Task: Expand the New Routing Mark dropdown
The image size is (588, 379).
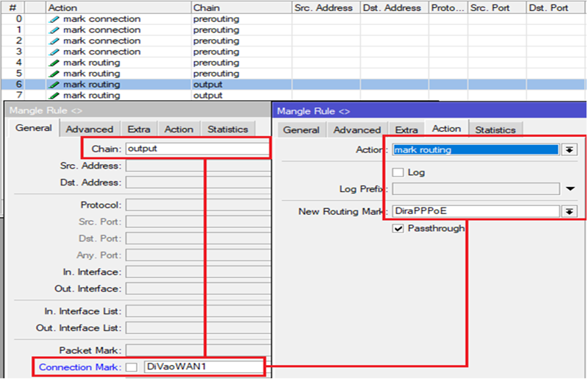Action: click(x=569, y=211)
